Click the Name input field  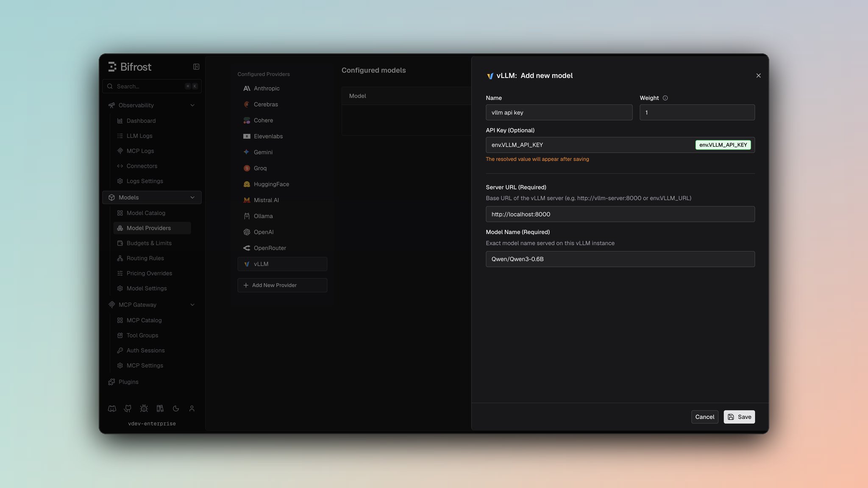(559, 113)
